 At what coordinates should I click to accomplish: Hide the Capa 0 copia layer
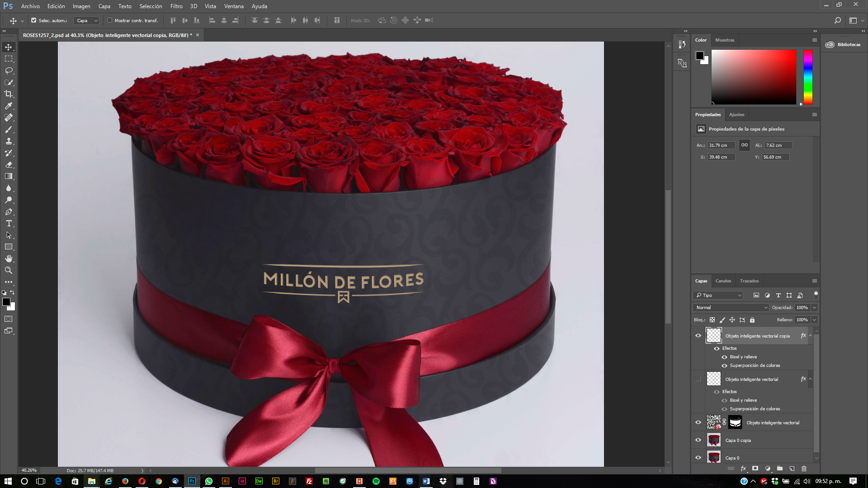pyautogui.click(x=698, y=440)
